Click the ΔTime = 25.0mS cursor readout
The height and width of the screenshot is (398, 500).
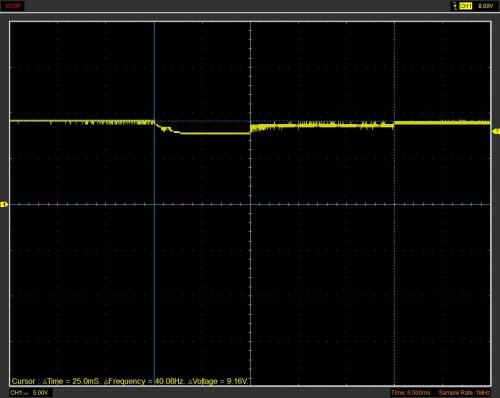(71, 381)
